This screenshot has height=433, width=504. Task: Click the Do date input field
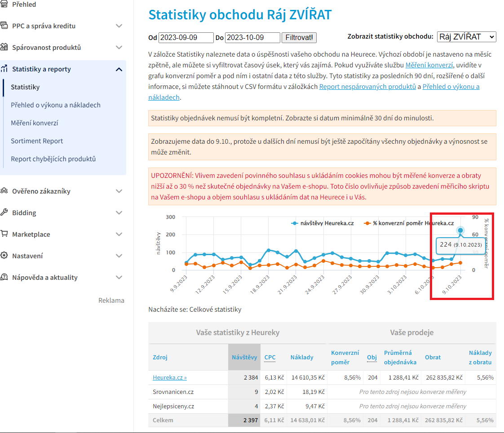tap(252, 38)
